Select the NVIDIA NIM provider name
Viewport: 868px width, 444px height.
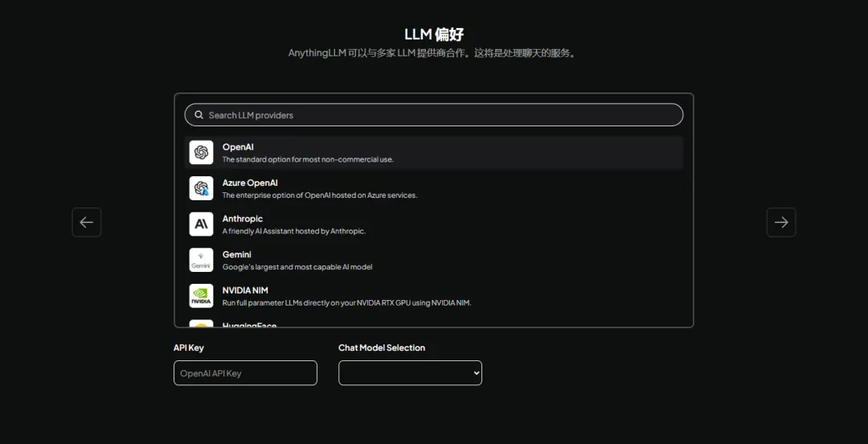245,290
